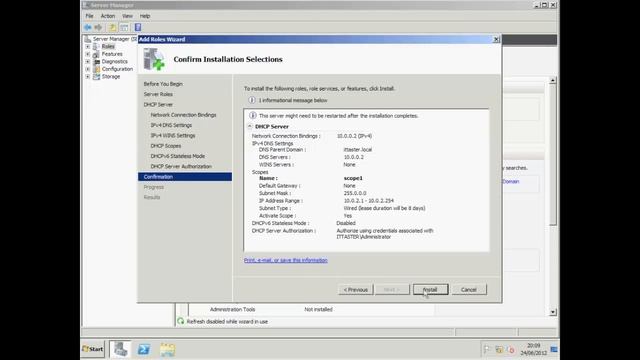Open the File menu
Screen dimensions: 640x360
tap(89, 16)
